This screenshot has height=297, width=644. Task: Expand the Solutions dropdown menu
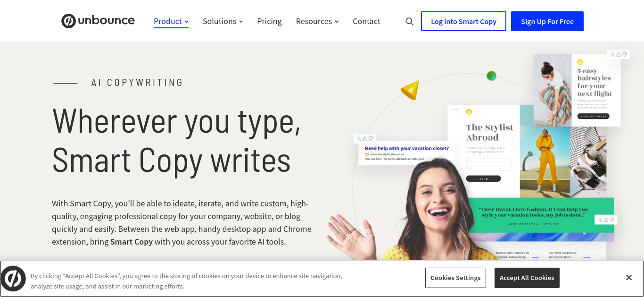(x=223, y=21)
